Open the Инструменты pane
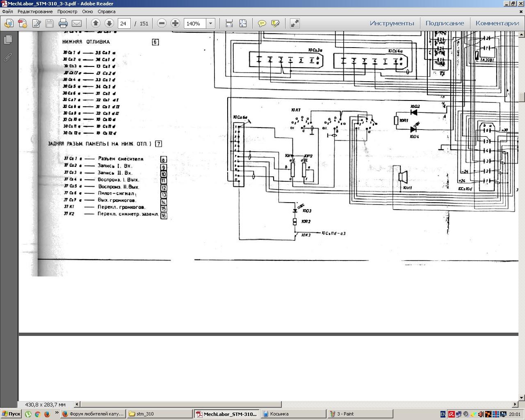 (392, 23)
